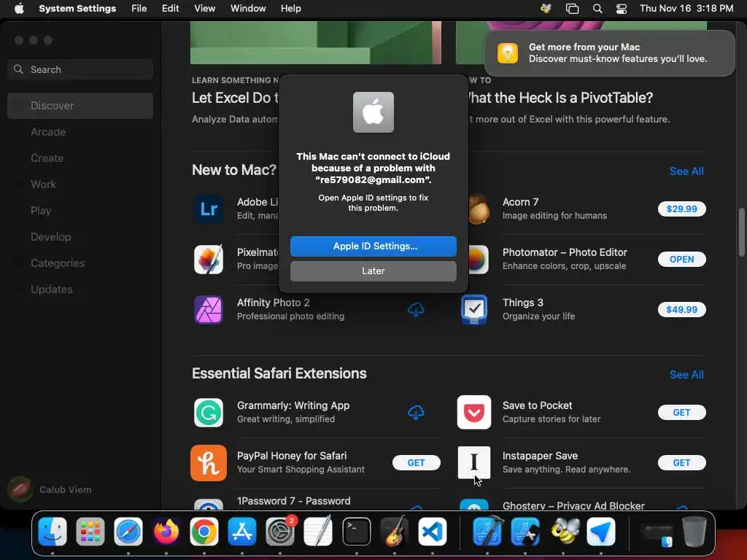Launch Safari from the Dock
This screenshot has height=560, width=747.
[x=128, y=532]
